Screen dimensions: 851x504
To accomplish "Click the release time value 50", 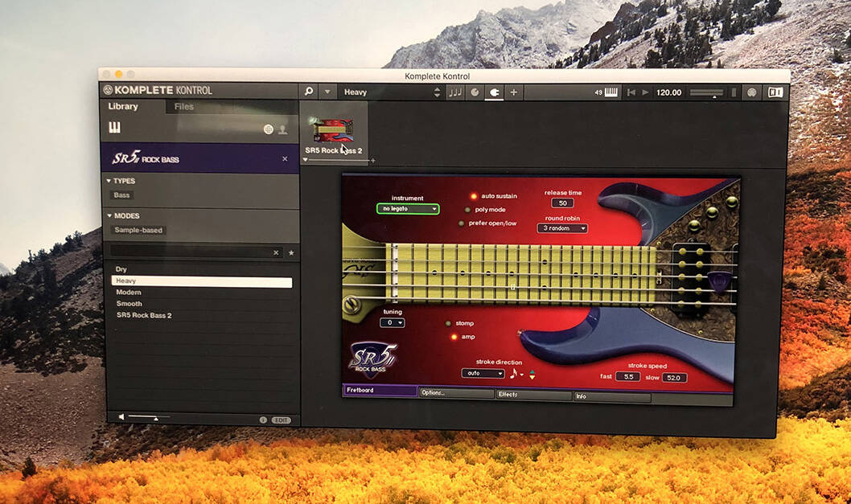I will (562, 203).
